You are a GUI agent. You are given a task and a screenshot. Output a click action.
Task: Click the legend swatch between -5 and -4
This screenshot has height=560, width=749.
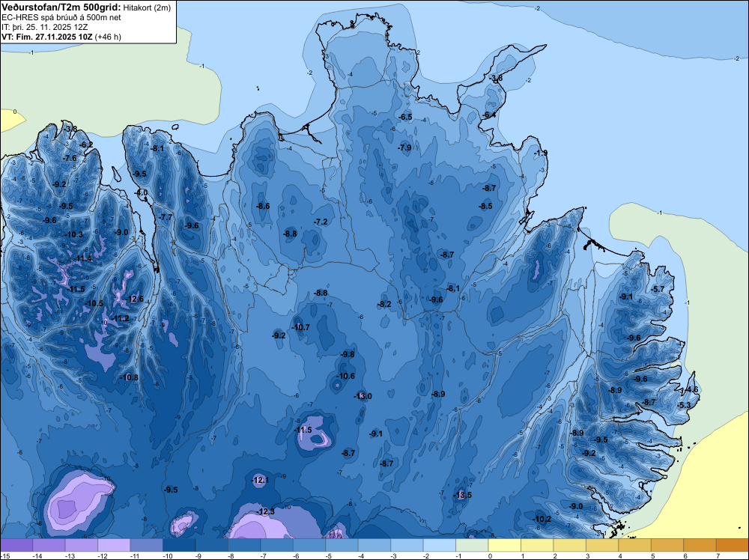pos(342,545)
